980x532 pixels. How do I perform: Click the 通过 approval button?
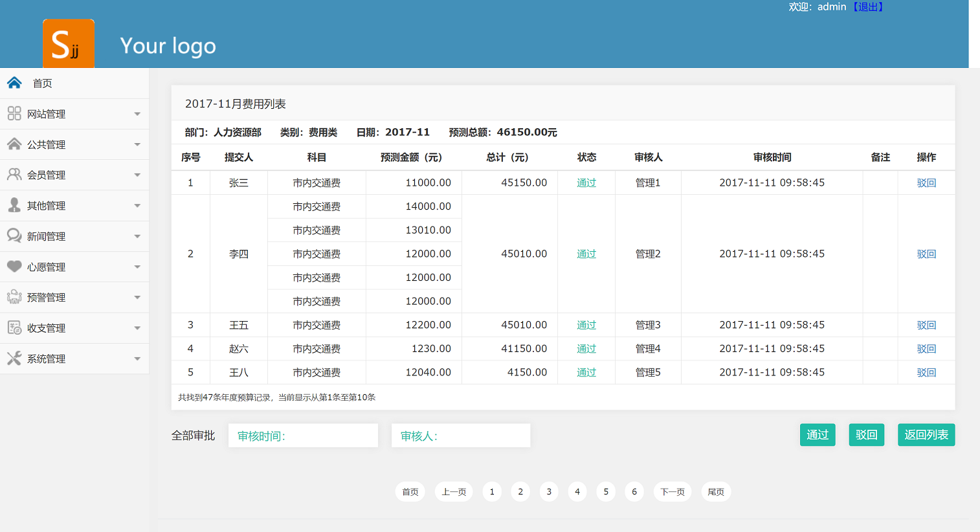tap(818, 435)
